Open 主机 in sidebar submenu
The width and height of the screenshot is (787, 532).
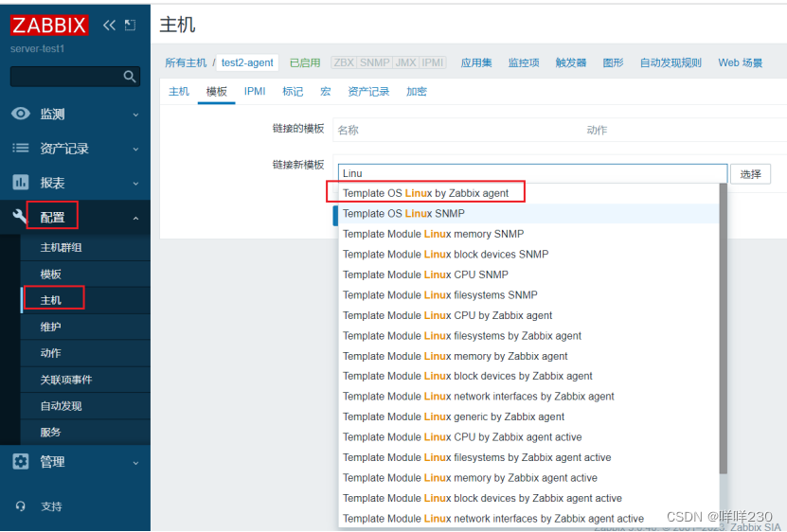pyautogui.click(x=51, y=300)
